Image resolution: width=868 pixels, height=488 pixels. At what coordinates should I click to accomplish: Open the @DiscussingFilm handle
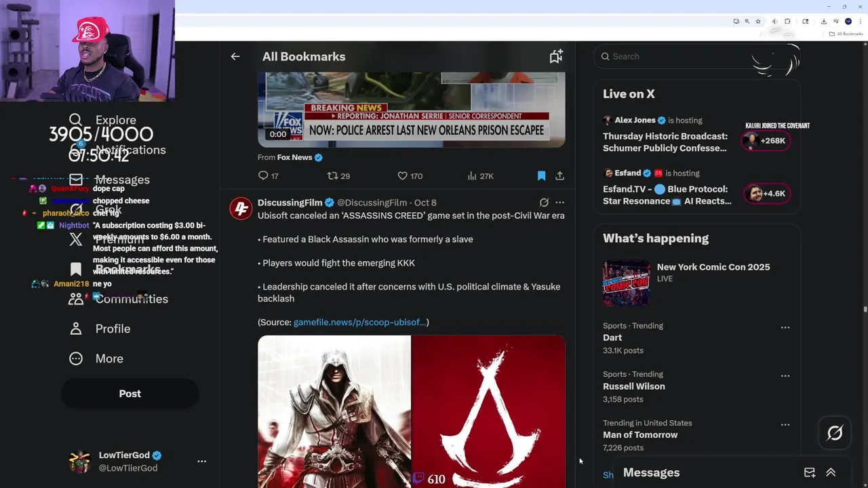click(x=372, y=203)
